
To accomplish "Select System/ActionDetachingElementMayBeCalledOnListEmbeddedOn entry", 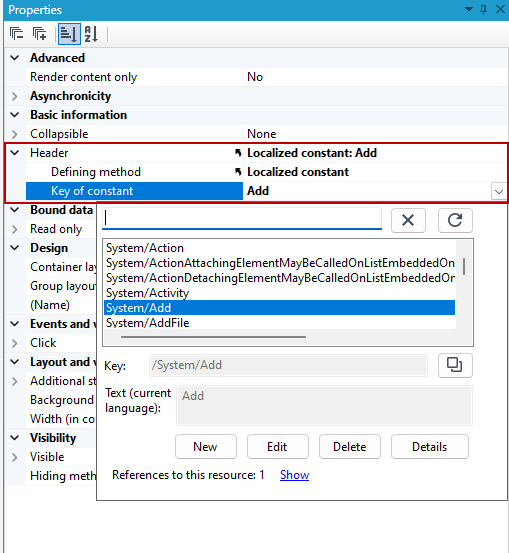I will tap(279, 278).
